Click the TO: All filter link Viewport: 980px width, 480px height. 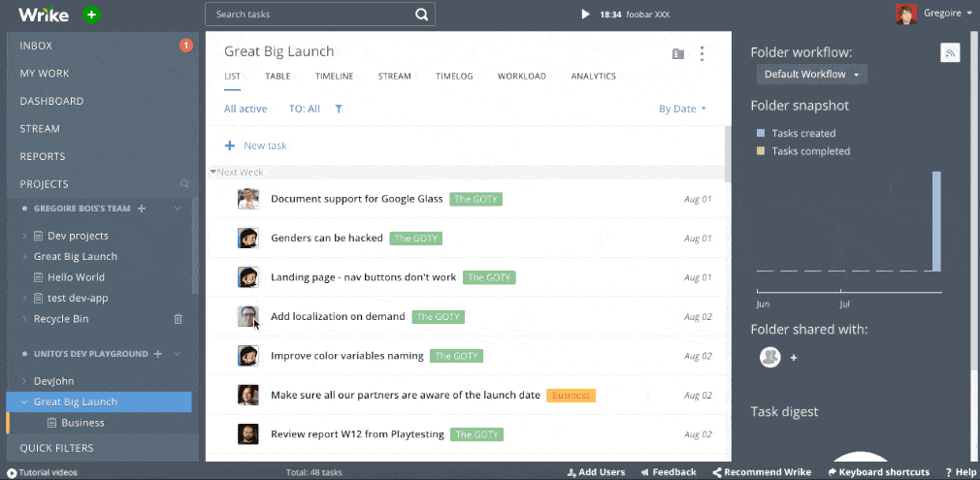point(305,109)
